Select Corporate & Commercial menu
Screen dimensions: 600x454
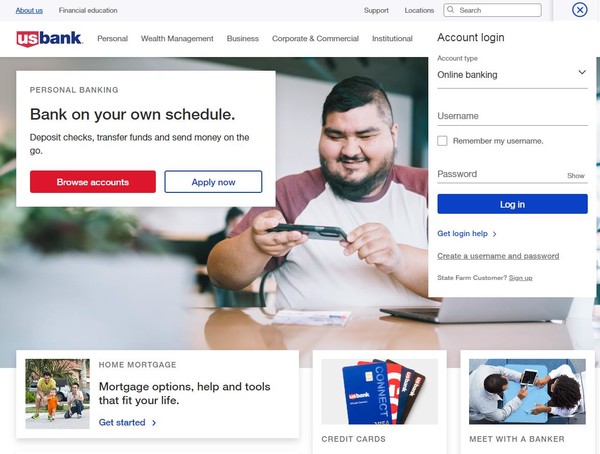coord(315,39)
